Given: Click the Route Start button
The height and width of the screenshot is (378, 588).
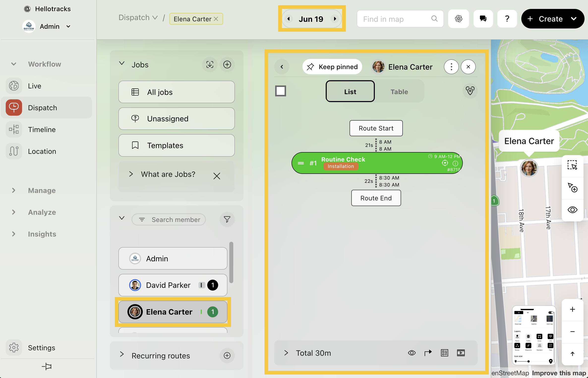Looking at the screenshot, I should (x=376, y=128).
